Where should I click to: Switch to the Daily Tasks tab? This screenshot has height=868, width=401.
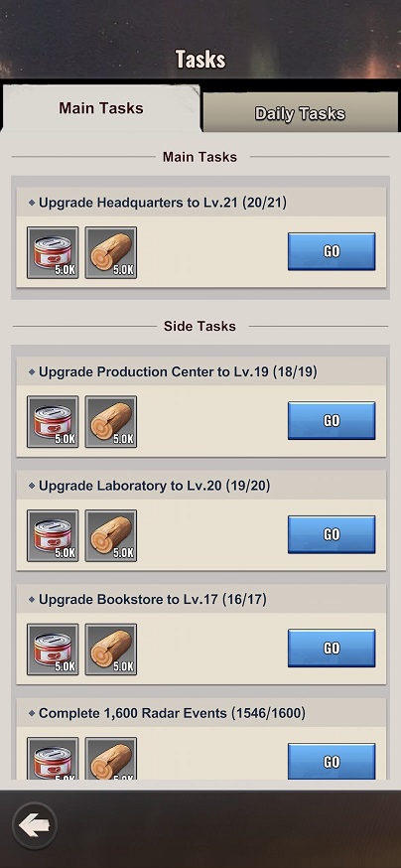click(x=300, y=113)
